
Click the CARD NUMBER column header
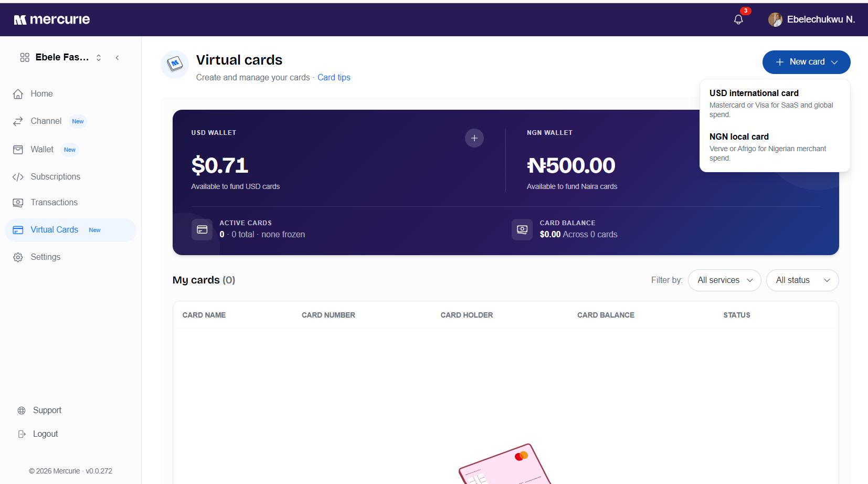point(329,315)
